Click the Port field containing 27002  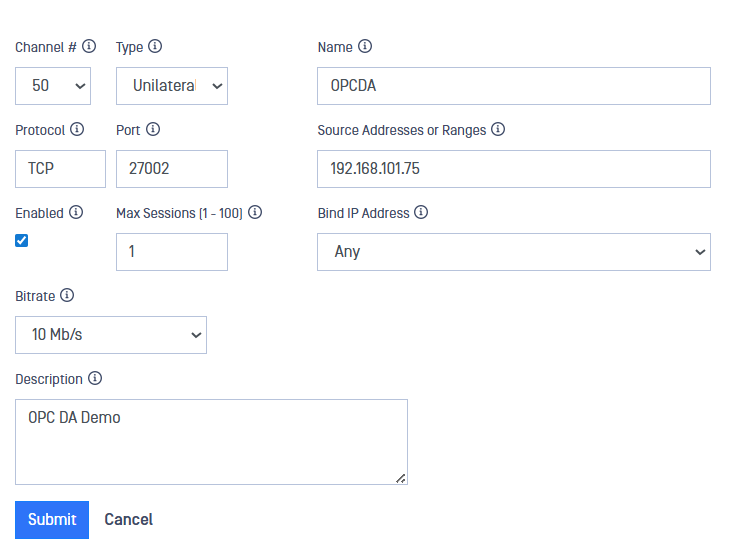tap(172, 169)
